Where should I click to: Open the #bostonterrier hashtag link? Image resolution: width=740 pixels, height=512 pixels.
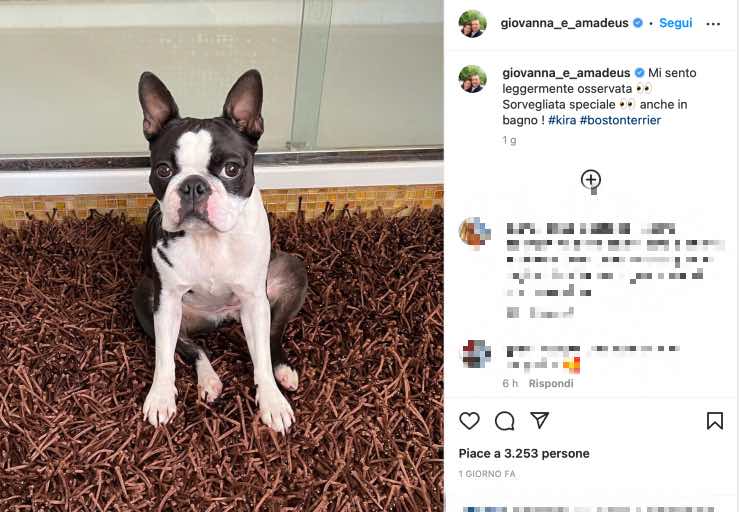[620, 120]
